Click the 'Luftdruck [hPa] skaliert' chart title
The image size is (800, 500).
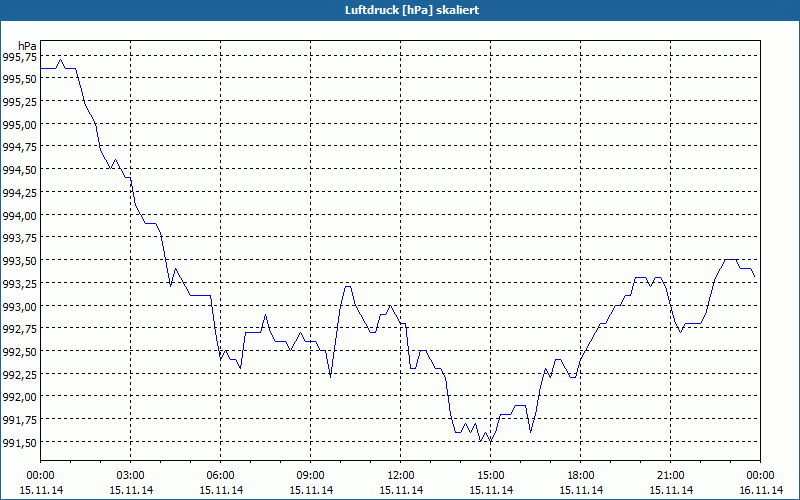tap(412, 10)
